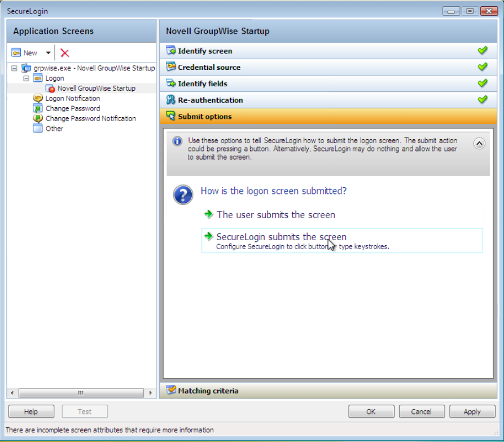
Task: Choose The user submits the screen
Action: coord(276,215)
